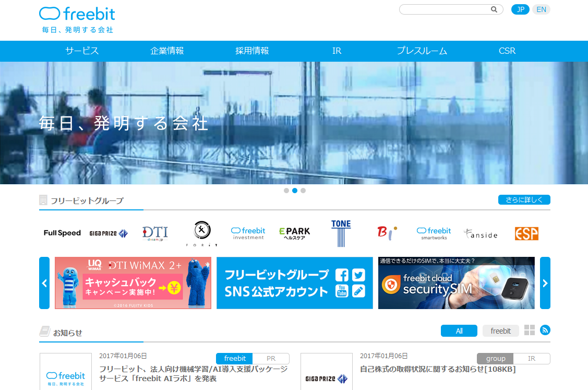588x390 pixels.
Task: Open the freebit smartworks logo
Action: 434,233
